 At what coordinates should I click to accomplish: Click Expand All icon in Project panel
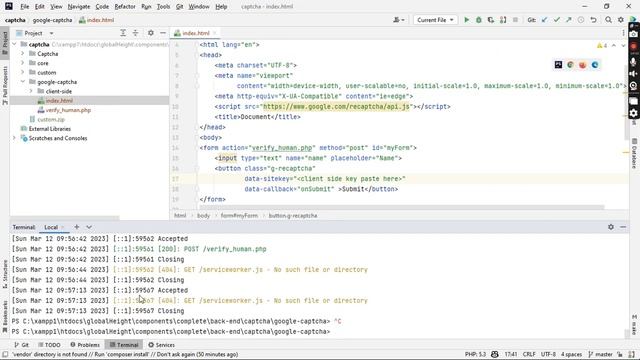[x=123, y=33]
